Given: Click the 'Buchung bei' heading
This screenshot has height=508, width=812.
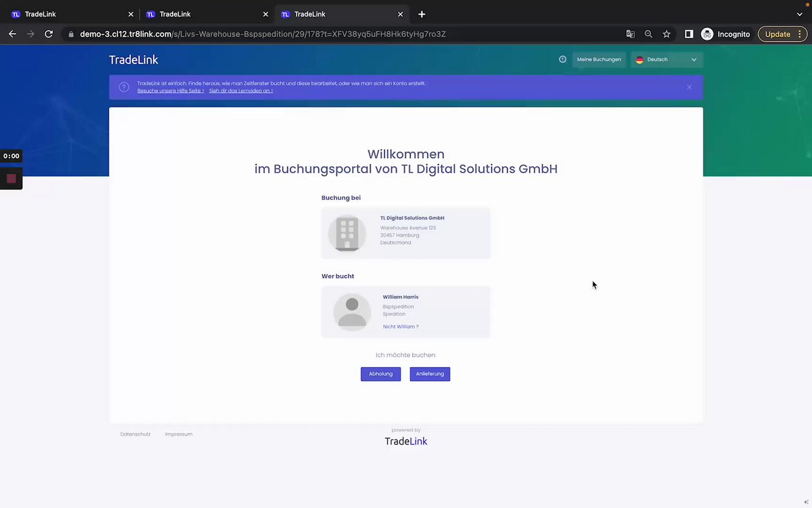Looking at the screenshot, I should tap(341, 197).
